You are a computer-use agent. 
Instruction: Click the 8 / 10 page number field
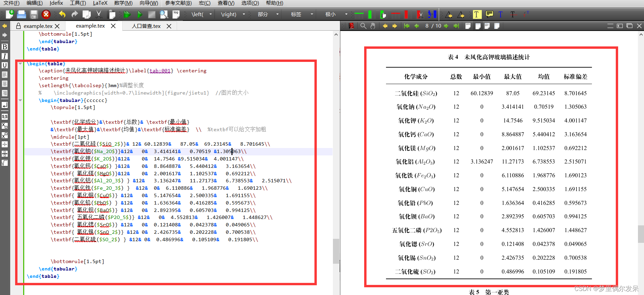click(x=433, y=26)
